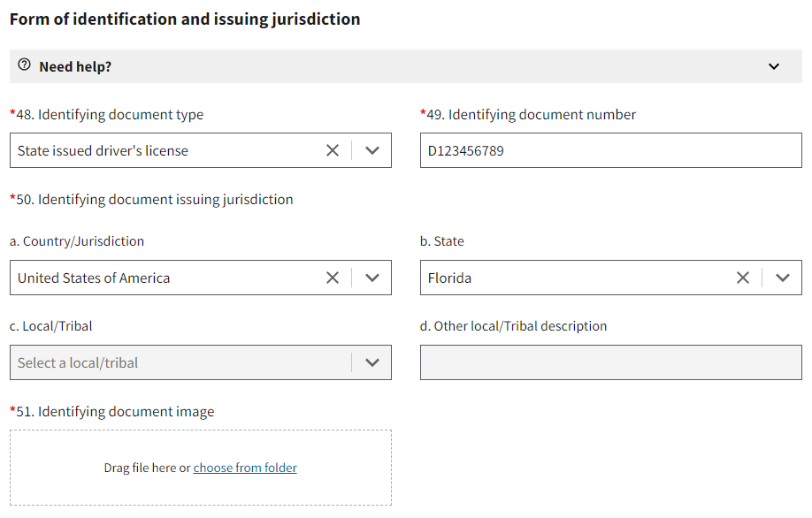Click the choose from folder link
This screenshot has width=812, height=518.
click(x=245, y=468)
